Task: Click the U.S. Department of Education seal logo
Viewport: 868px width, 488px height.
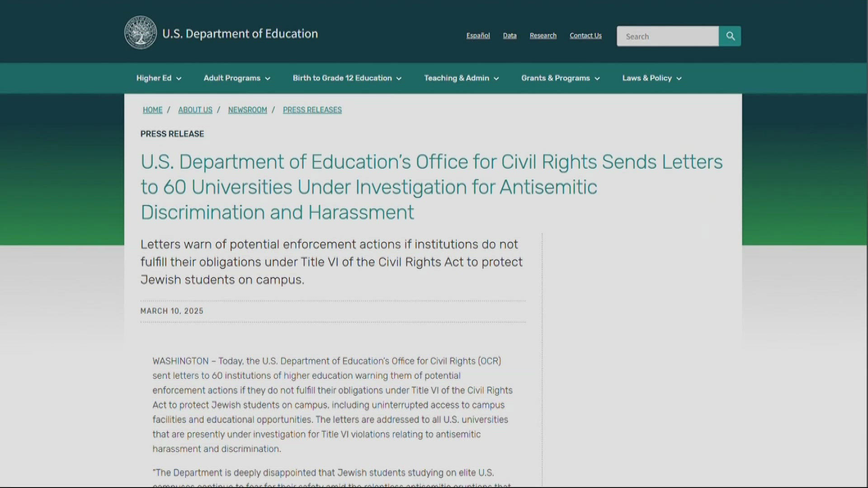Action: (x=140, y=33)
